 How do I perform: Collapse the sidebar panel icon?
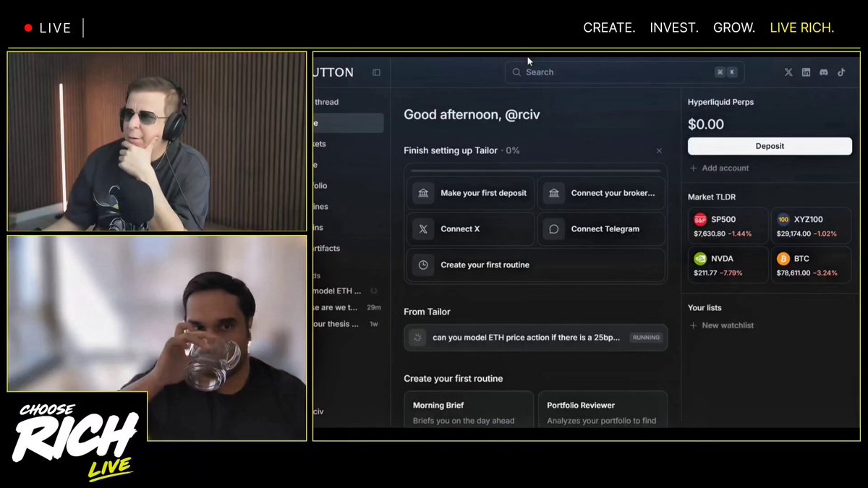pyautogui.click(x=376, y=72)
